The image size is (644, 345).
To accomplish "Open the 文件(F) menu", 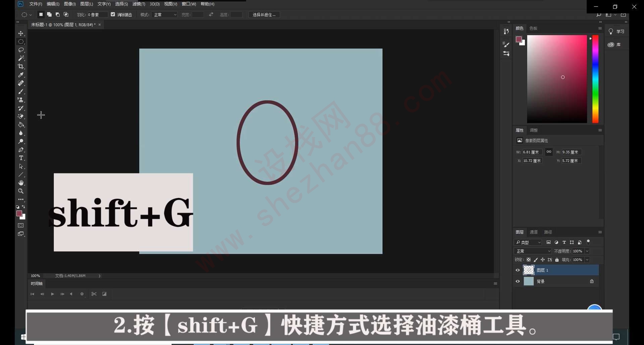I will pyautogui.click(x=36, y=4).
